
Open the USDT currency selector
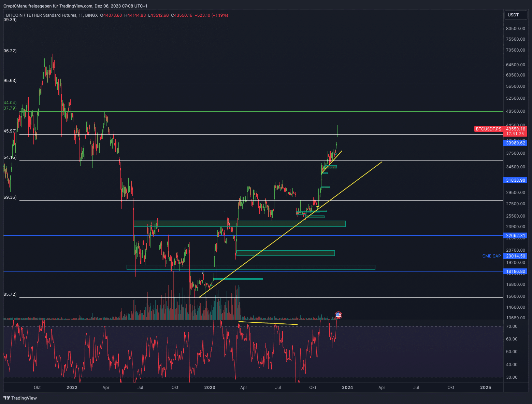pos(515,15)
